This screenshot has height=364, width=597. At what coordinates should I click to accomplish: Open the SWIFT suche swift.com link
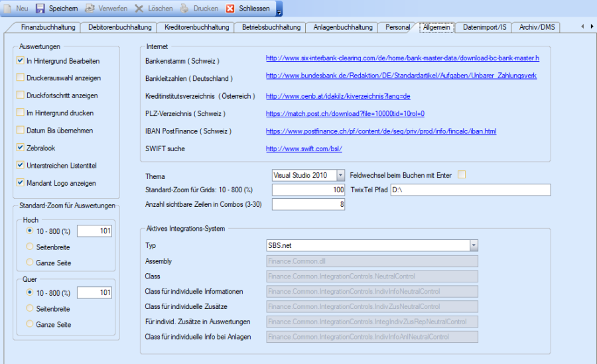(304, 149)
